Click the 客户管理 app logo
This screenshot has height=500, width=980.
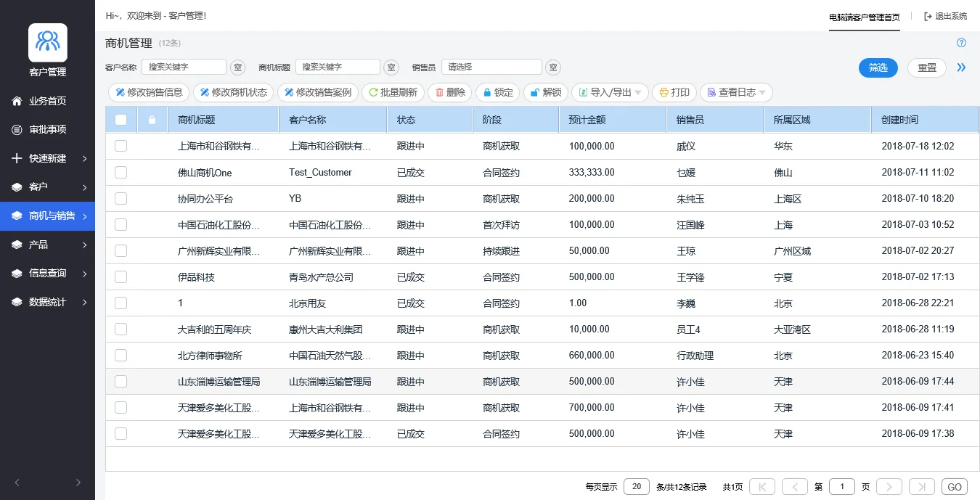[x=47, y=42]
